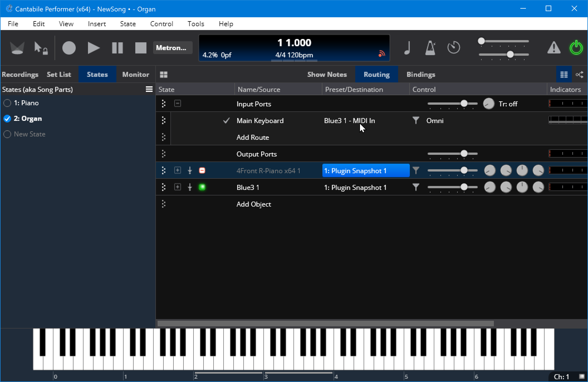Click the cursor lock icon
Viewport: 588px width, 382px height.
coord(41,48)
